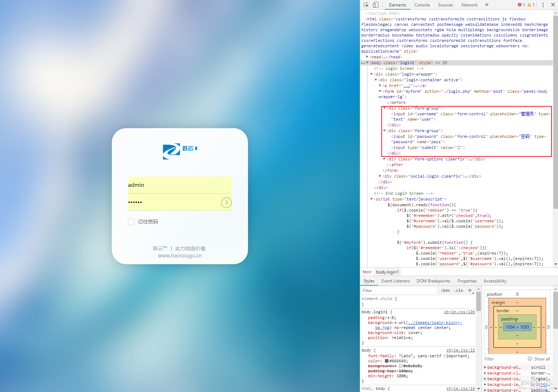Screen dimensions: 558x392
Task: Show more DevTools tabs via double chevron
Action: click(487, 5)
